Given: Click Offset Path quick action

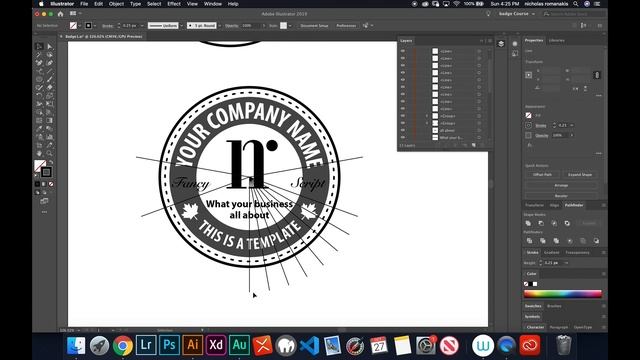Looking at the screenshot, I should 542,175.
